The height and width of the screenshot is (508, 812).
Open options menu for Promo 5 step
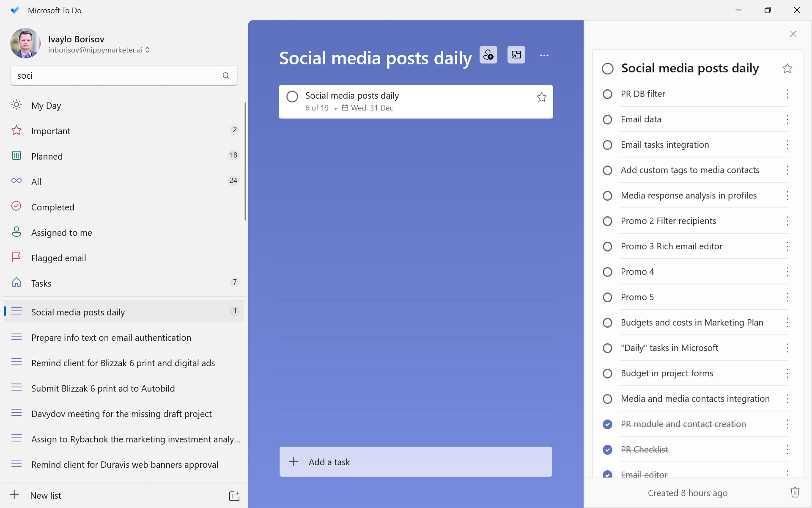787,297
